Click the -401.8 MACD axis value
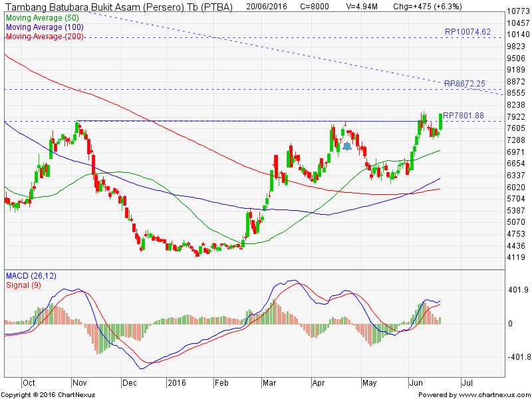 [x=519, y=357]
